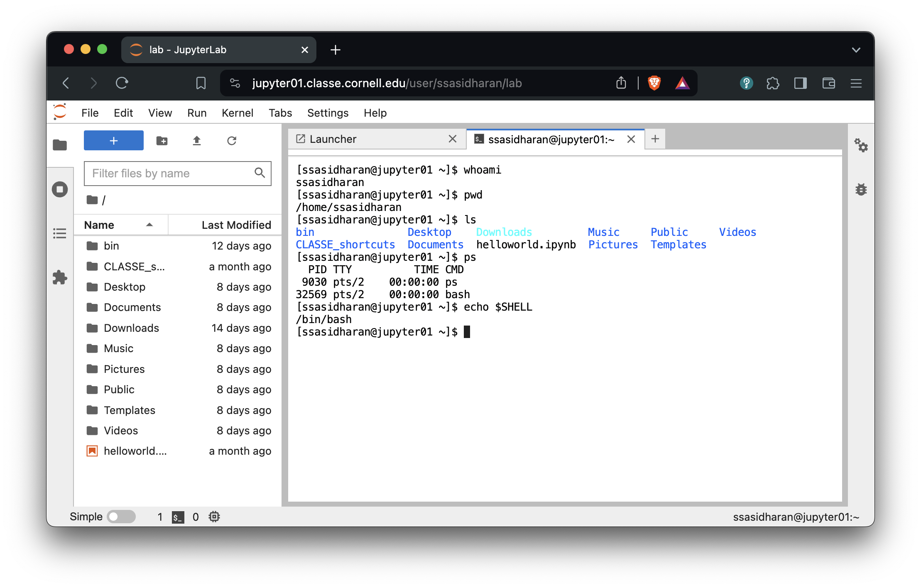Open the Debugger bug icon panel

pos(861,190)
